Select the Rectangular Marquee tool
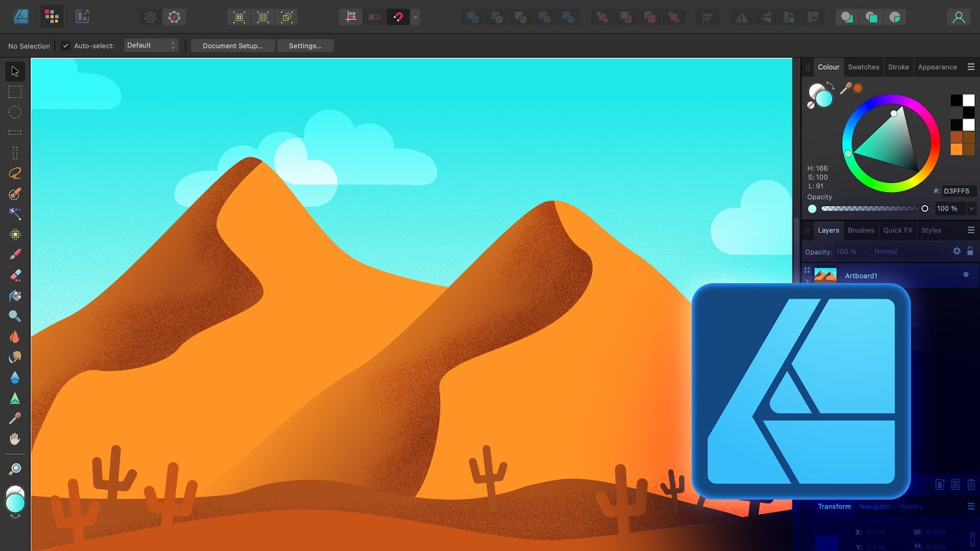 tap(15, 92)
